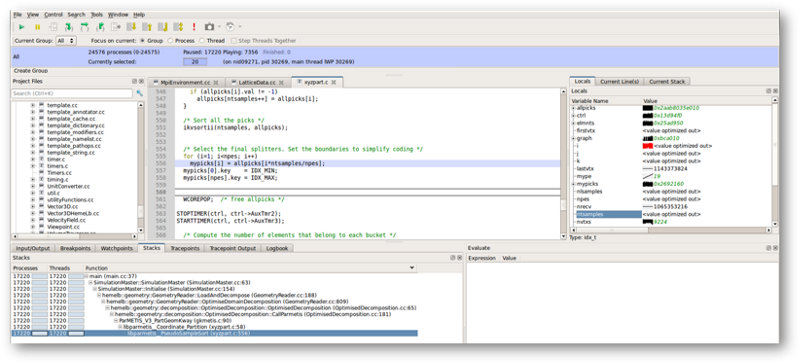Click the Project Files search magnifier icon

click(139, 93)
